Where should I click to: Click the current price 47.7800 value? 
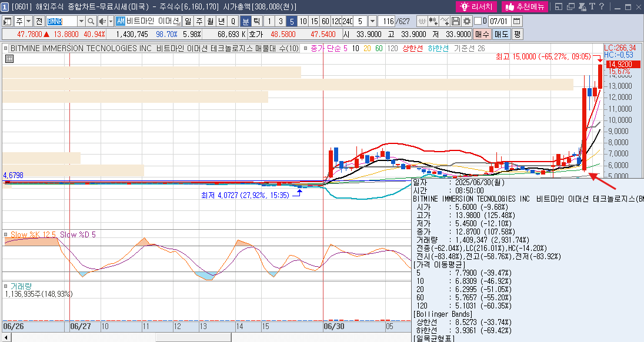pyautogui.click(x=29, y=34)
